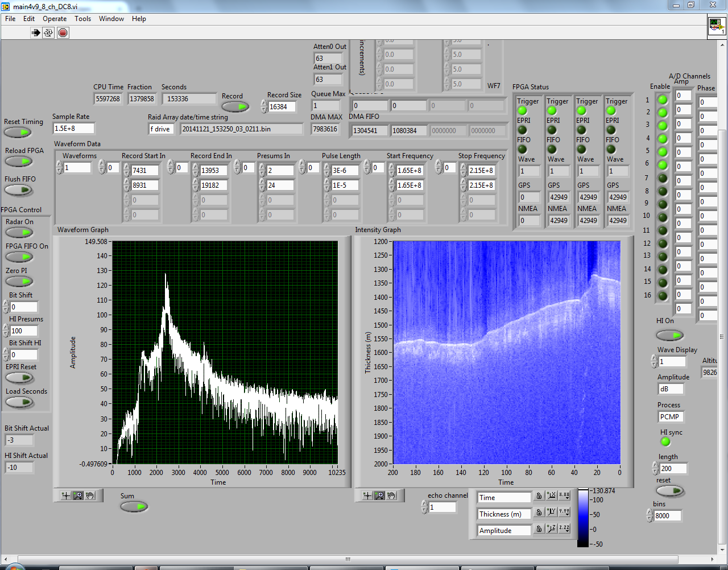
Task: Click the echo channel stepper arrows
Action: click(424, 507)
